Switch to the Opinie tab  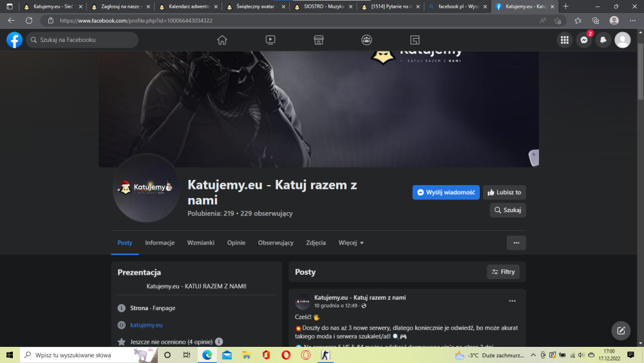[x=236, y=243]
